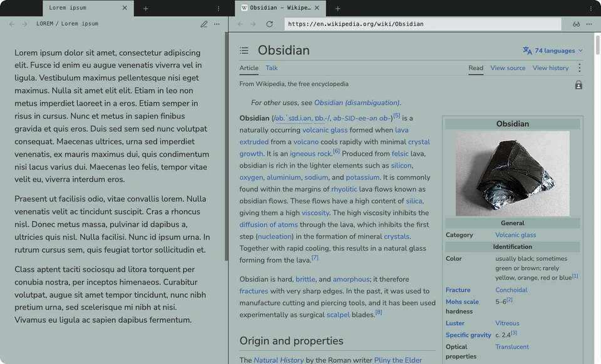Select the Read tab
Image resolution: width=601 pixels, height=364 pixels.
click(476, 68)
